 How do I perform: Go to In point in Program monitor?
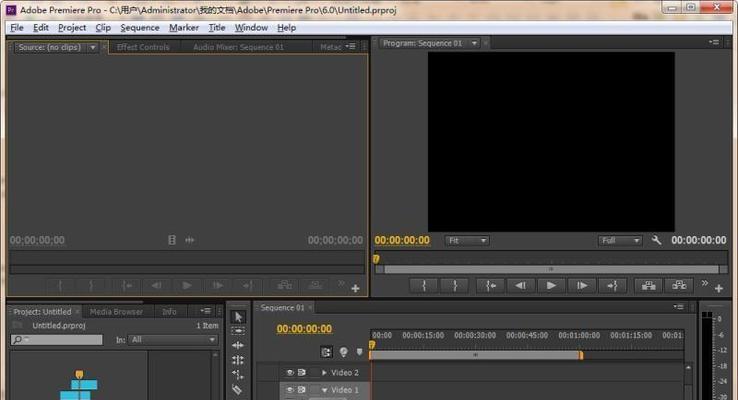click(490, 285)
